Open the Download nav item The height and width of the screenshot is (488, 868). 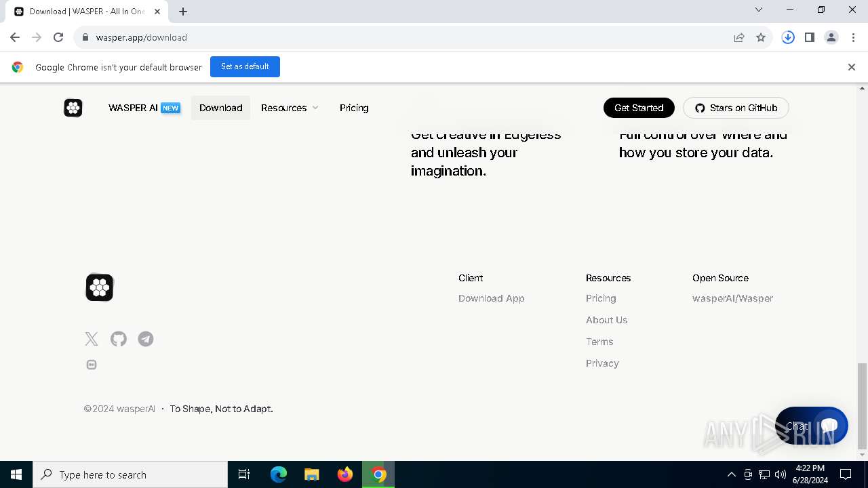(220, 108)
